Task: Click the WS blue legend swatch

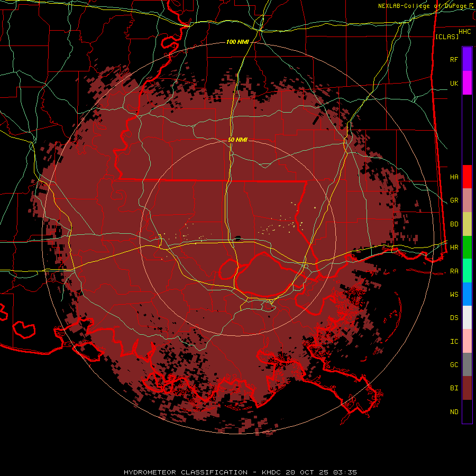Action: [467, 294]
